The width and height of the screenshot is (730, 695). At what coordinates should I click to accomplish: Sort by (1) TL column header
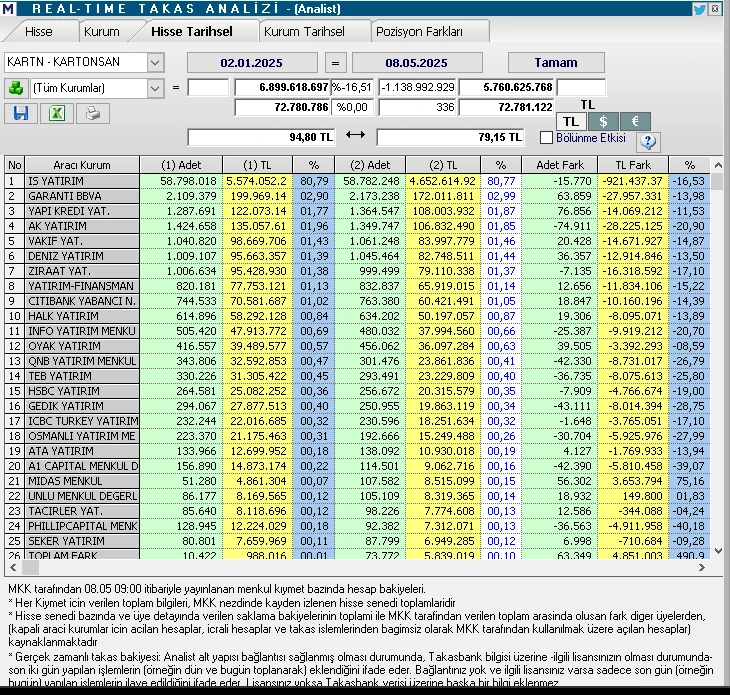coord(257,165)
